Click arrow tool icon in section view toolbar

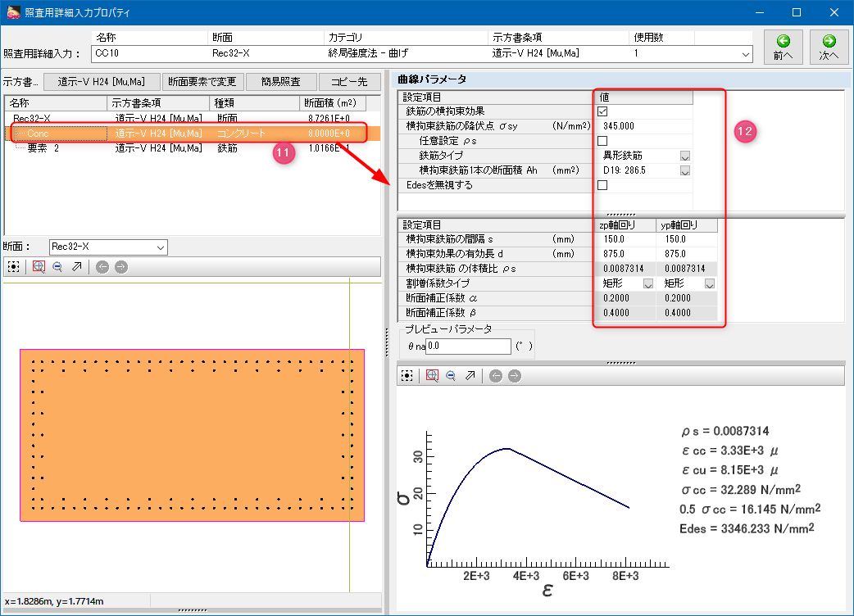click(x=77, y=267)
